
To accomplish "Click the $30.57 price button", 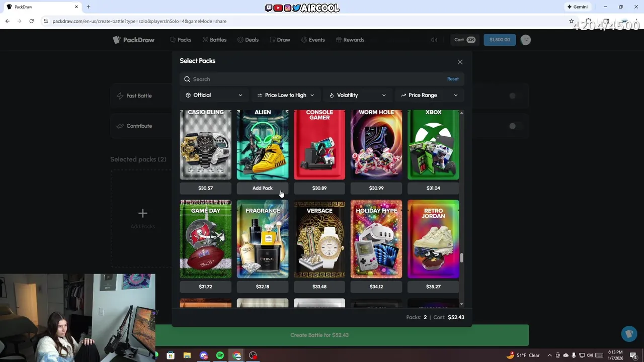I will point(206,188).
